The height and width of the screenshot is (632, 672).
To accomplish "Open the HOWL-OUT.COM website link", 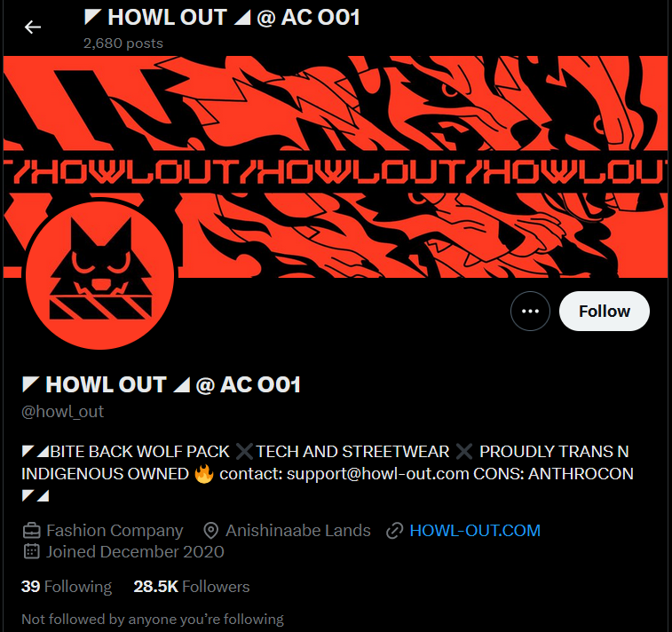I will (475, 531).
